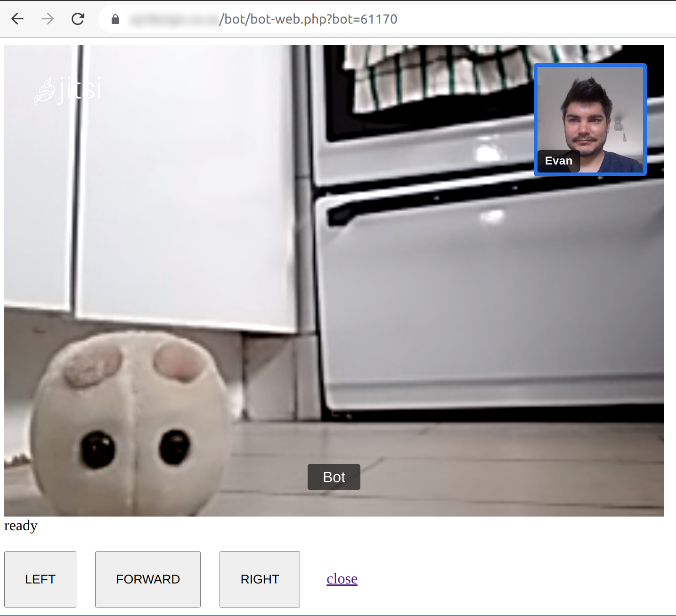676x616 pixels.
Task: Click the Bot name tag overlay
Action: tap(334, 477)
